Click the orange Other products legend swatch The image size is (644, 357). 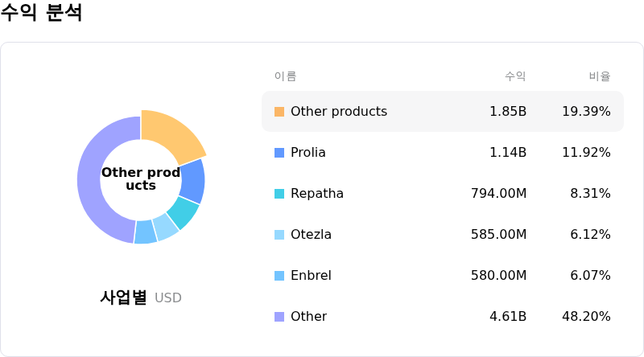[x=279, y=112]
